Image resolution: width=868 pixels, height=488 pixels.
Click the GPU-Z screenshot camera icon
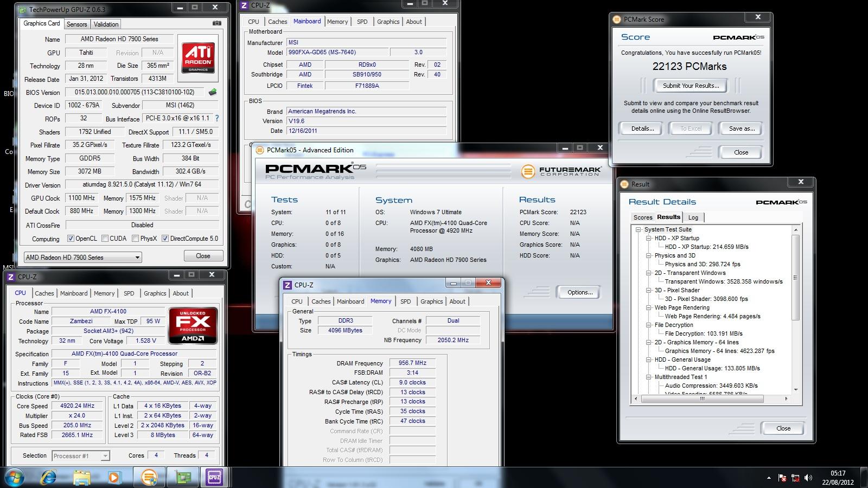[x=217, y=23]
